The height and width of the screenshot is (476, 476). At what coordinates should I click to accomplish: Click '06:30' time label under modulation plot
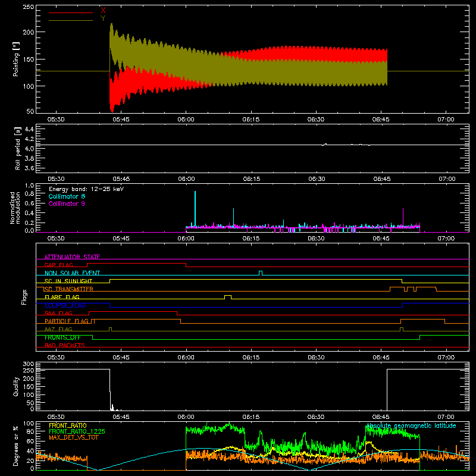(316, 239)
